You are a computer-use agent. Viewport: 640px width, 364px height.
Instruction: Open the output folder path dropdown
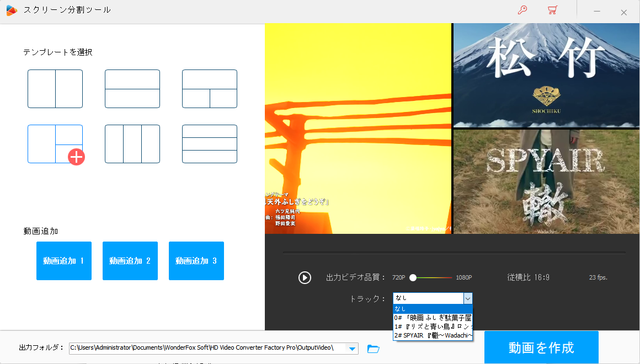351,349
